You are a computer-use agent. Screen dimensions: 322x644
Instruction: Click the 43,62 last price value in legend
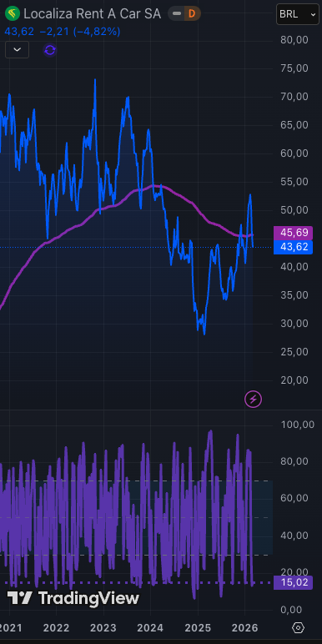(19, 32)
